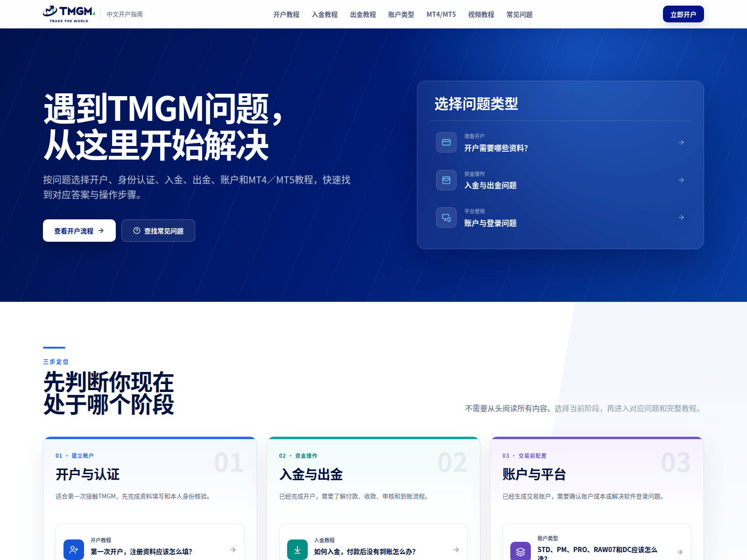This screenshot has height=560, width=747.
Task: Click the card icon beside 开户需要哪些资料
Action: click(x=446, y=142)
